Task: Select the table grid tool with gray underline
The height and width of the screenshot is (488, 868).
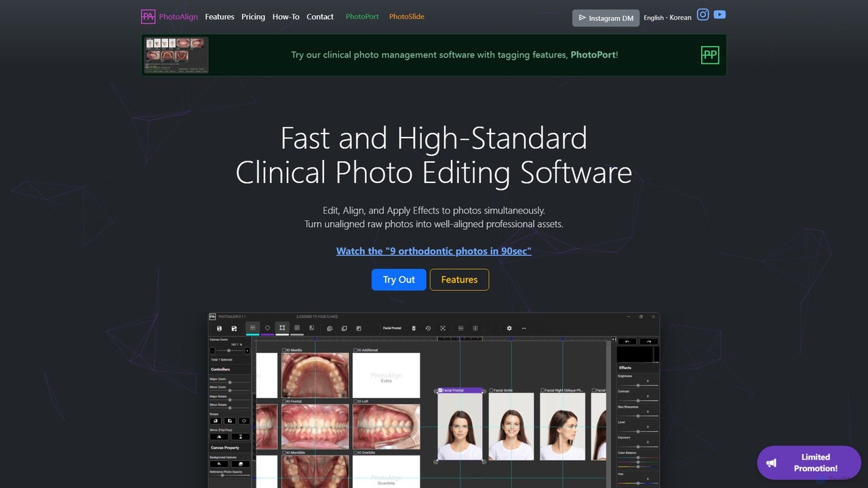Action: [297, 328]
